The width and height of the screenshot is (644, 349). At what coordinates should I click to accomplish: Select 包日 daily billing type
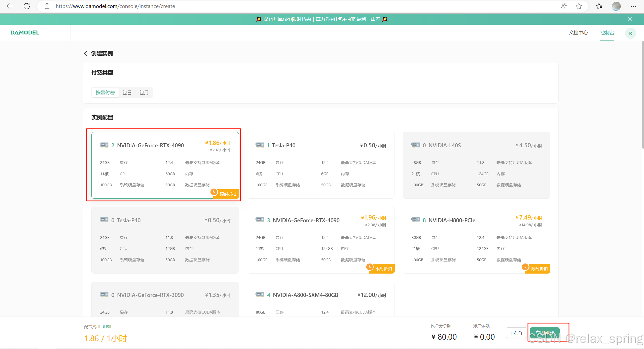(127, 93)
